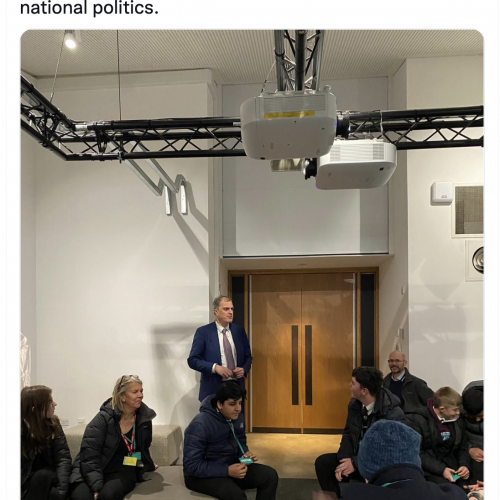This screenshot has height=500, width=500.
Task: Click the blonde woman wearing a red lanyard
Action: point(115,437)
